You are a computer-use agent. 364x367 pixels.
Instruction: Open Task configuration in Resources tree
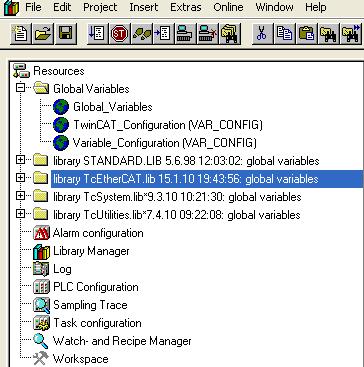click(x=97, y=323)
